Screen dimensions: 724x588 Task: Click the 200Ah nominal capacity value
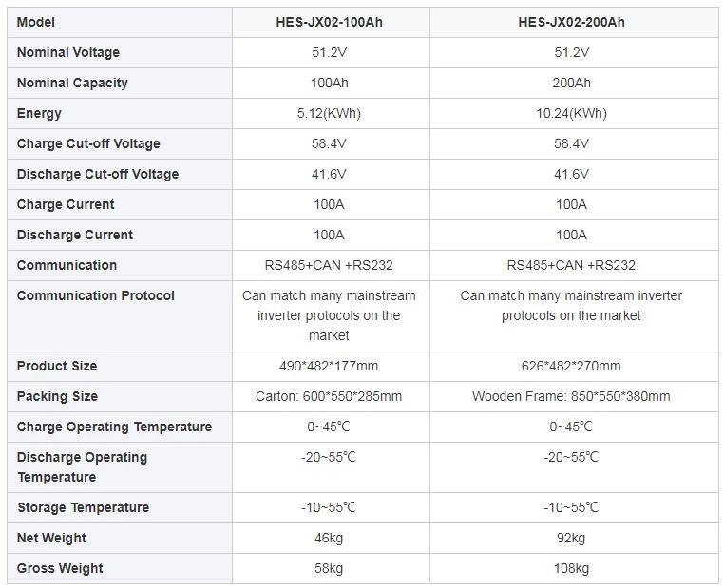click(571, 83)
